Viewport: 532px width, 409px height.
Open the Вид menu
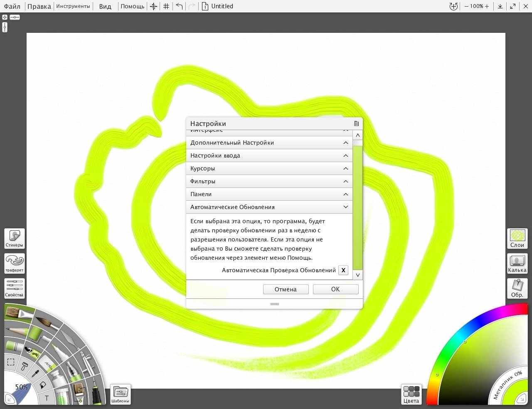point(105,6)
